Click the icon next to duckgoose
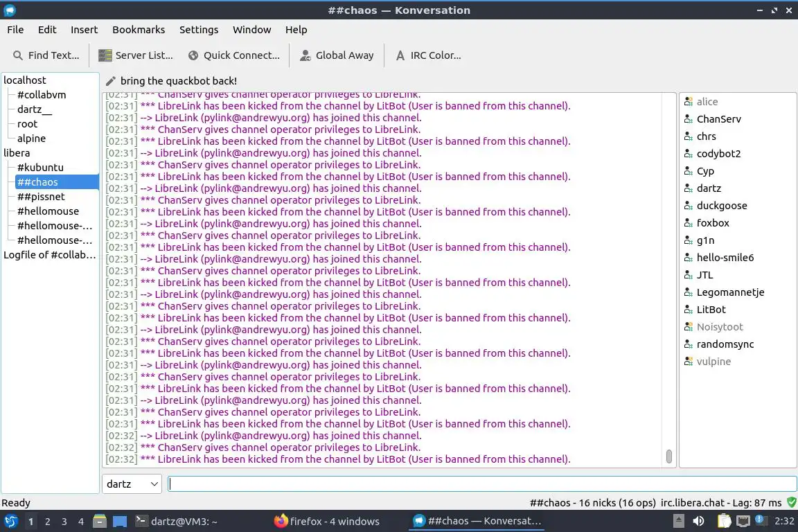 pos(689,206)
